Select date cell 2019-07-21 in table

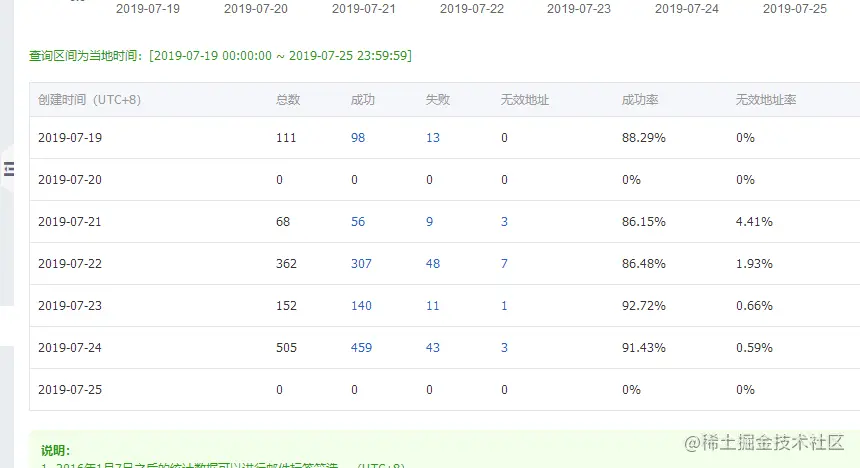tap(70, 222)
